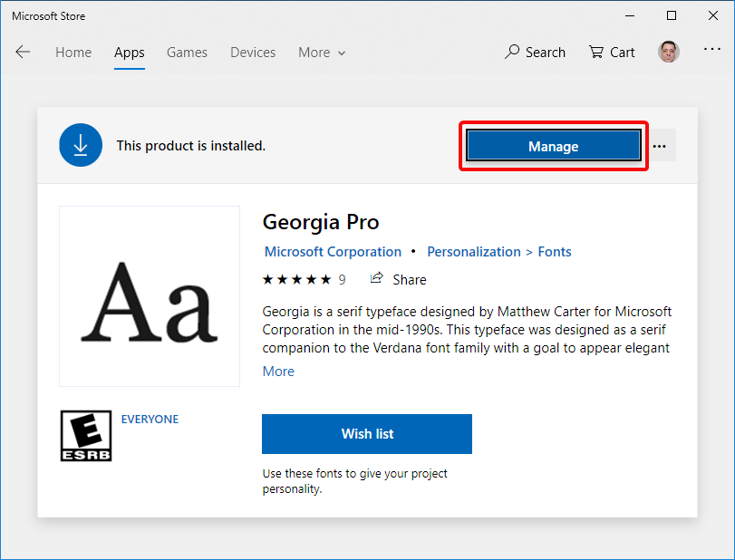Open the shopping Cart icon
This screenshot has height=560, width=735.
click(595, 52)
